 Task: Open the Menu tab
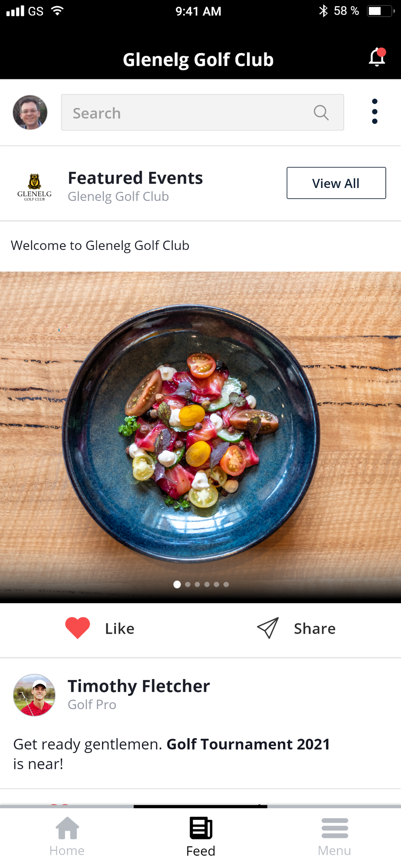point(334,837)
